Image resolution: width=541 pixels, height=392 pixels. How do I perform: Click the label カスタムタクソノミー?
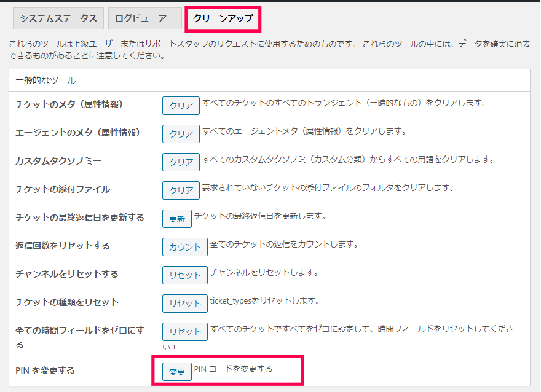pyautogui.click(x=58, y=161)
